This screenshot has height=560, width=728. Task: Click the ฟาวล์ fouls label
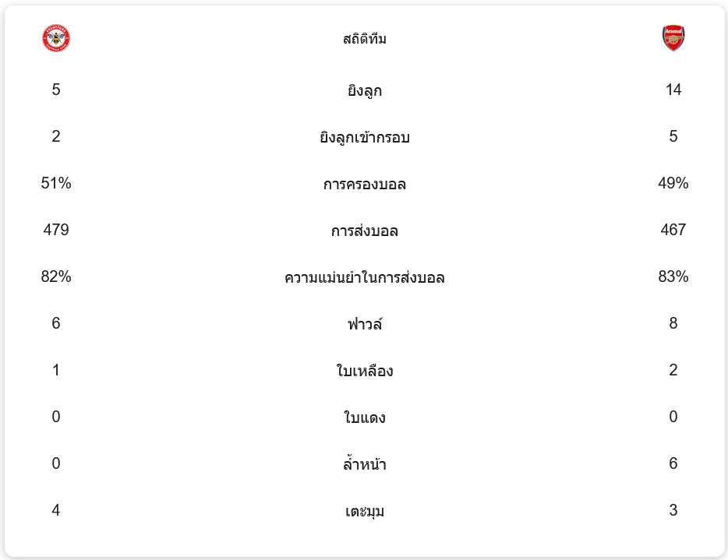pos(365,324)
